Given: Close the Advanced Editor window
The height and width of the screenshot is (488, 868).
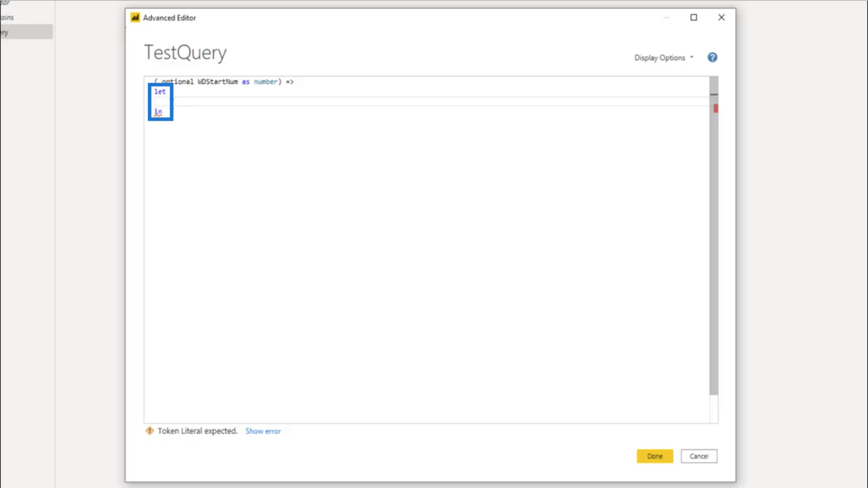Looking at the screenshot, I should tap(721, 18).
